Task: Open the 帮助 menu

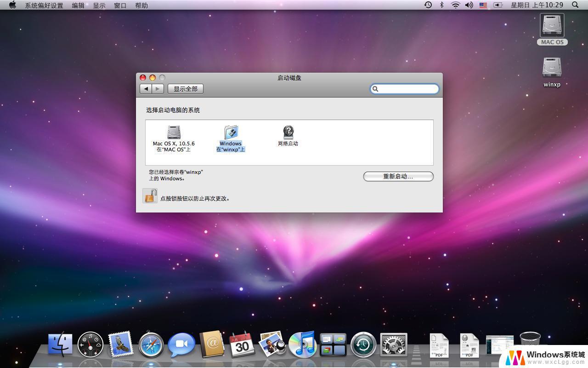Action: point(141,5)
